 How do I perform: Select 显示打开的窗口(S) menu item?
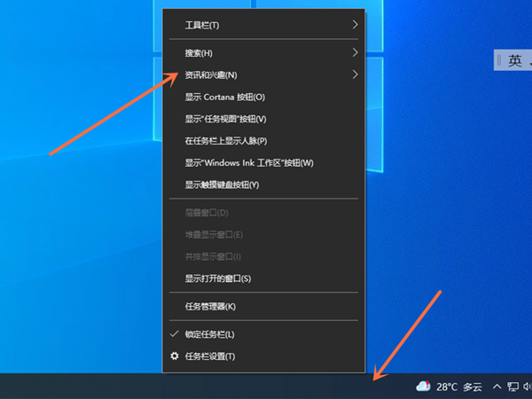click(x=218, y=278)
